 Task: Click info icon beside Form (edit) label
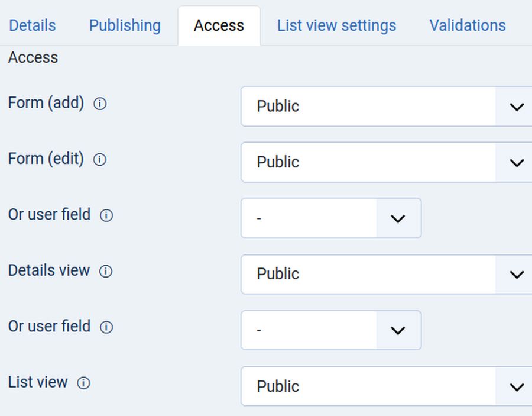[x=100, y=160]
